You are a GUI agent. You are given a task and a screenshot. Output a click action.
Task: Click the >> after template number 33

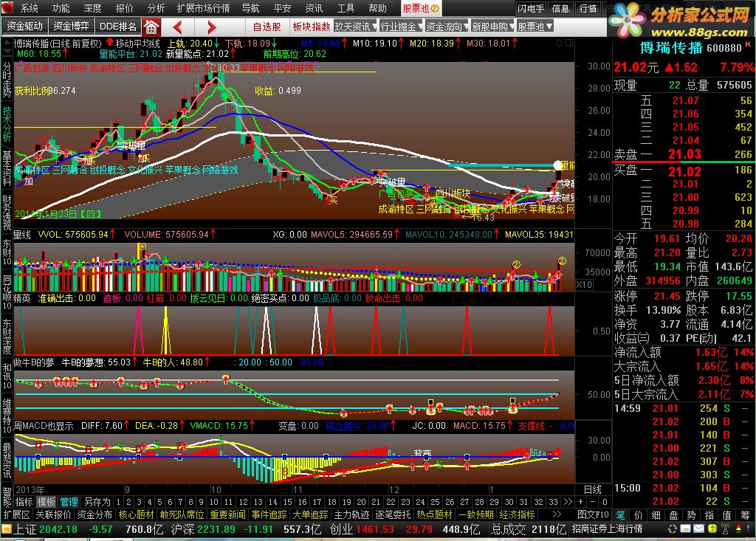click(x=568, y=502)
